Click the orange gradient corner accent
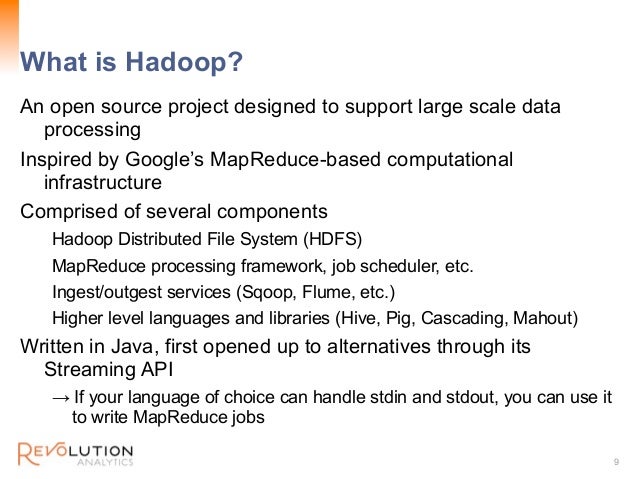This screenshot has height=479, width=638. coord(9,37)
